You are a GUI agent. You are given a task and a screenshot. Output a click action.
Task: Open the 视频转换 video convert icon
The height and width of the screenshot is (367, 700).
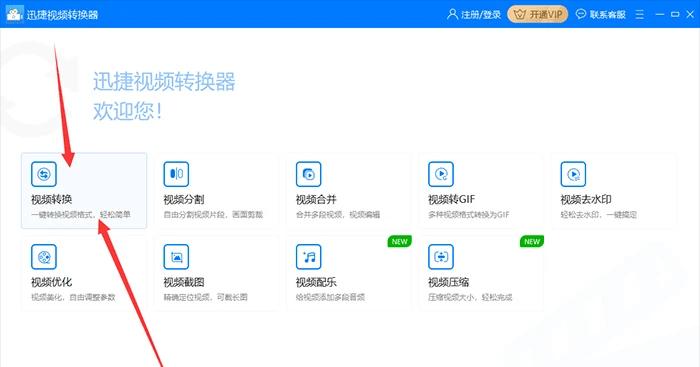tap(44, 174)
